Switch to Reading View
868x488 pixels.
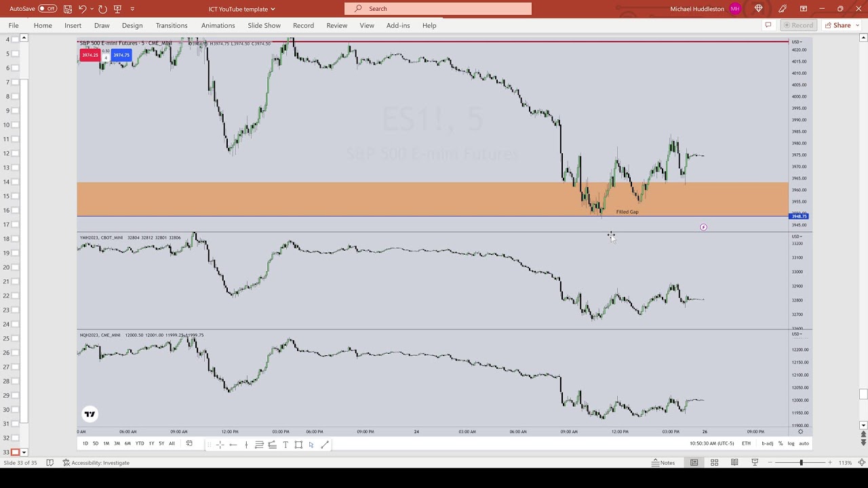coord(734,463)
